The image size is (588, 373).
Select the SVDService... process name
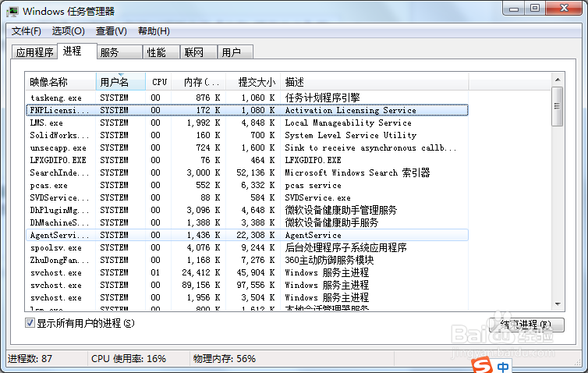click(x=59, y=197)
